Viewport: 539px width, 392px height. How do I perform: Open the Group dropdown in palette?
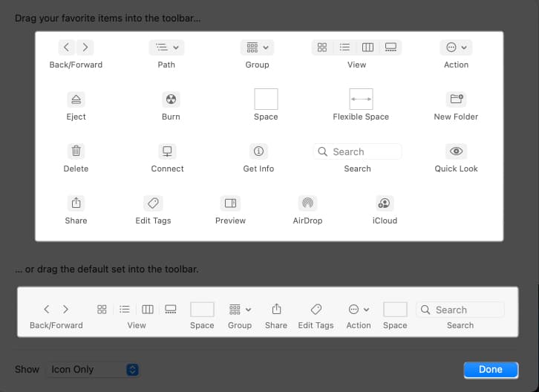click(257, 48)
